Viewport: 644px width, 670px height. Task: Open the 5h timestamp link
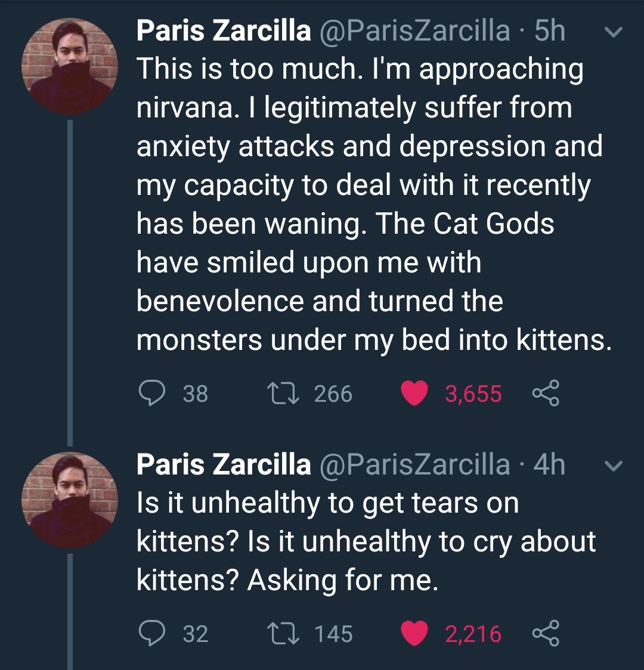click(x=549, y=31)
